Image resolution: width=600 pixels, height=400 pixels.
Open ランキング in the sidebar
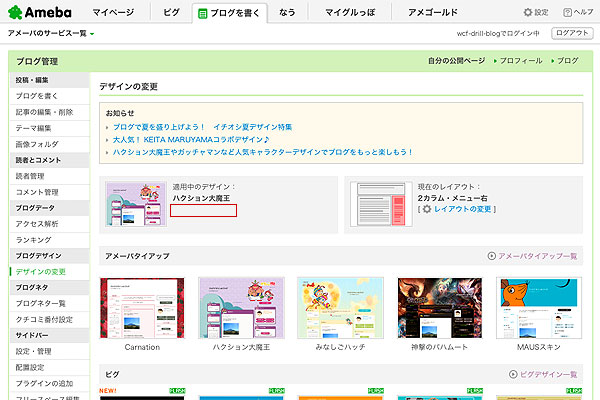point(50,240)
